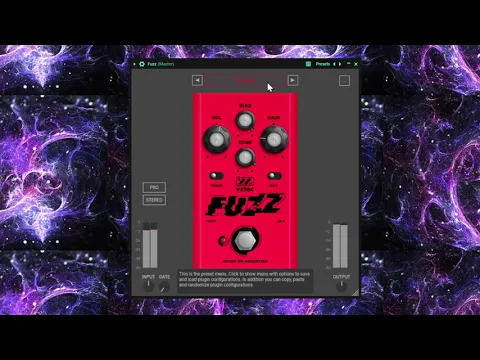The width and height of the screenshot is (480, 360).
Task: Click the GATE knob
Action: click(x=164, y=287)
